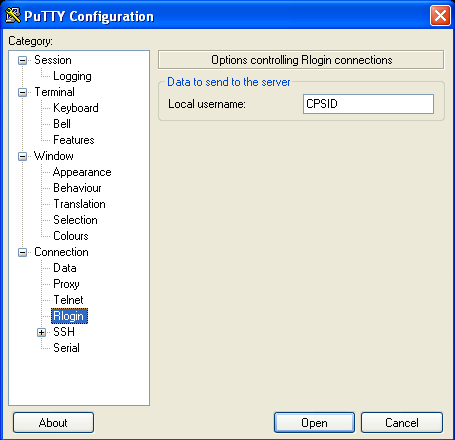Click the PuTTY icon in the title bar
This screenshot has width=455, height=440.
pyautogui.click(x=13, y=15)
